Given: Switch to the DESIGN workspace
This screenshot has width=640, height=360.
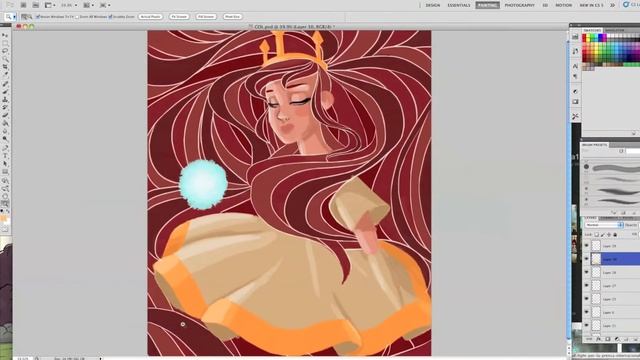Looking at the screenshot, I should (x=433, y=5).
